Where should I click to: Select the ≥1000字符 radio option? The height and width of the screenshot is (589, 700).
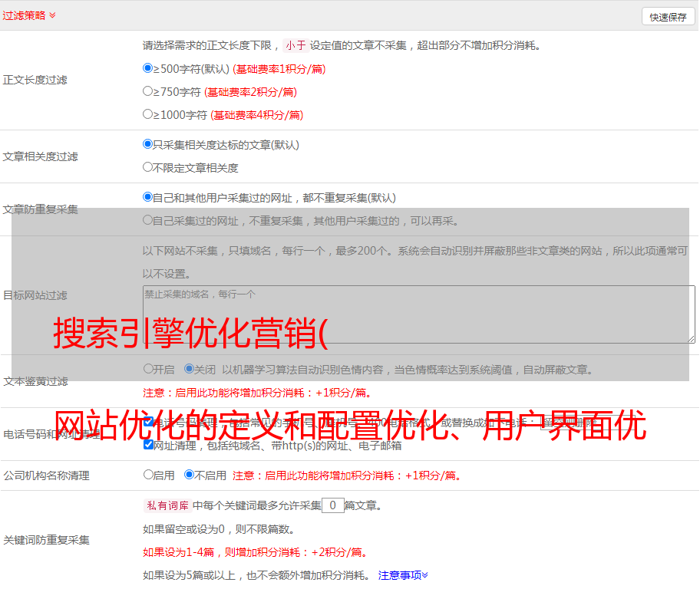(x=147, y=114)
